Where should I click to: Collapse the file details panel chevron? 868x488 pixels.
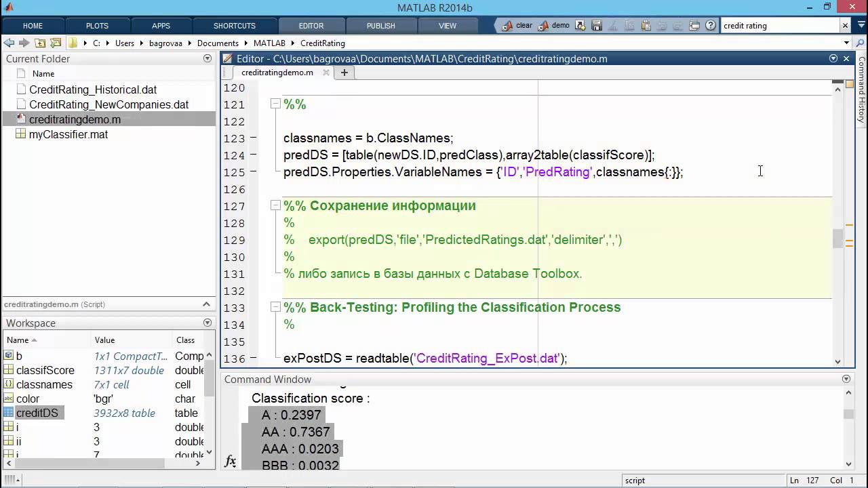[x=207, y=304]
